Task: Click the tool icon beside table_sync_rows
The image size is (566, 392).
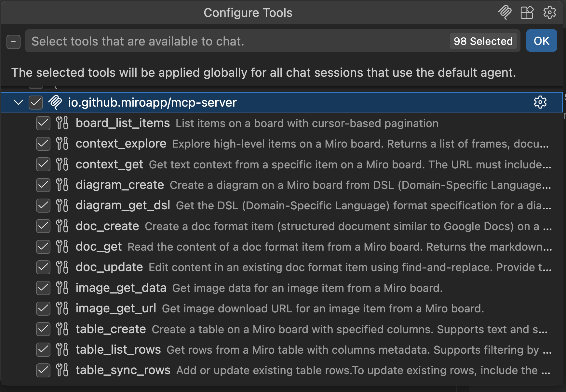Action: [62, 370]
